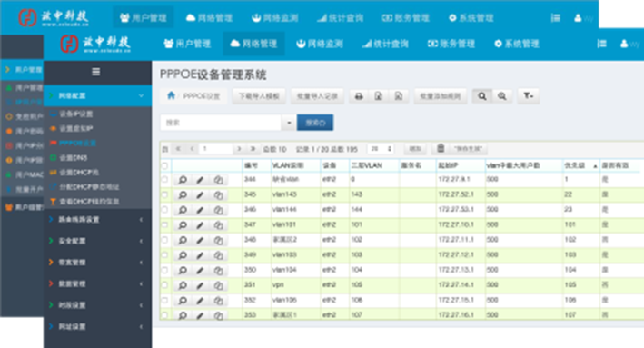This screenshot has height=348, width=644.
Task: View details of row 351 vpn
Action: [183, 285]
